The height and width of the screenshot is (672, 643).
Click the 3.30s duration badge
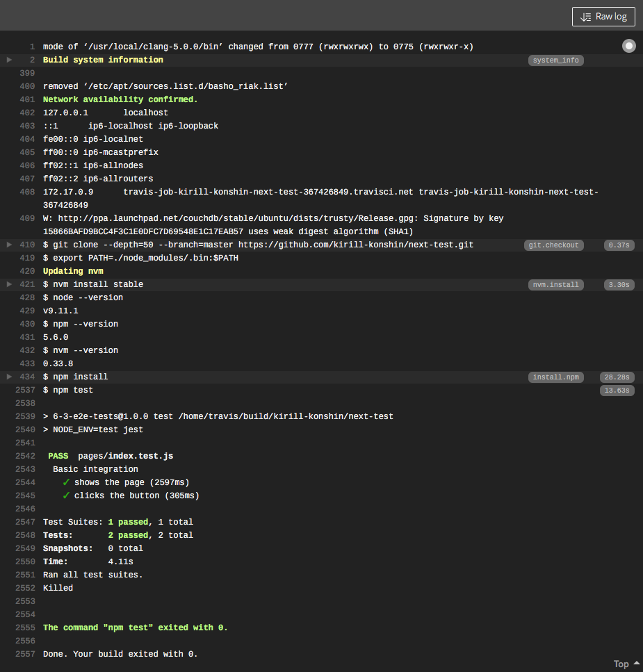617,285
